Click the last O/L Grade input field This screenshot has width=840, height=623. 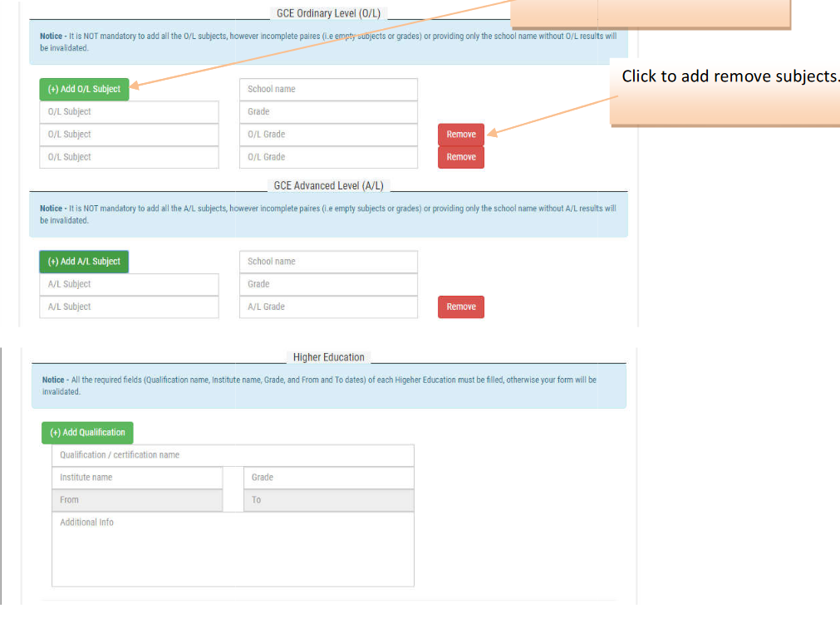(x=328, y=157)
